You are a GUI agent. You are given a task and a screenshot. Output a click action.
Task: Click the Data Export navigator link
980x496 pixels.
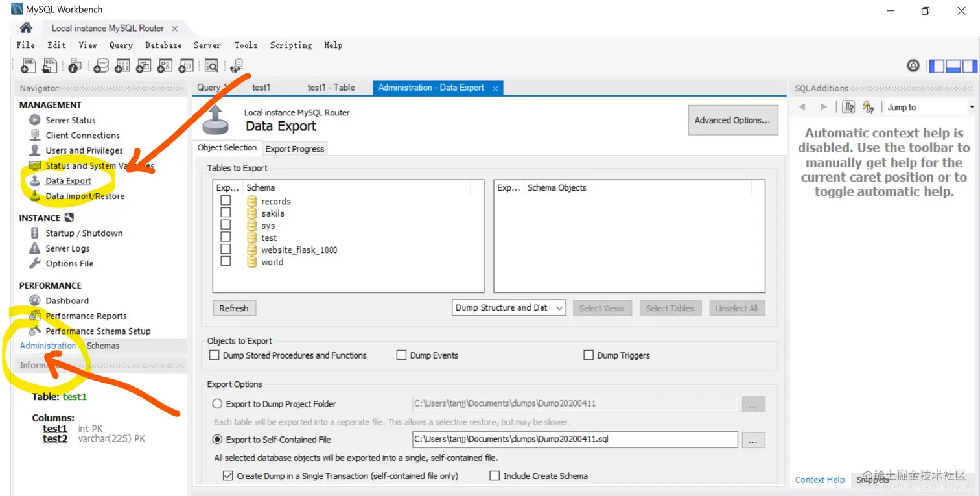(x=68, y=181)
